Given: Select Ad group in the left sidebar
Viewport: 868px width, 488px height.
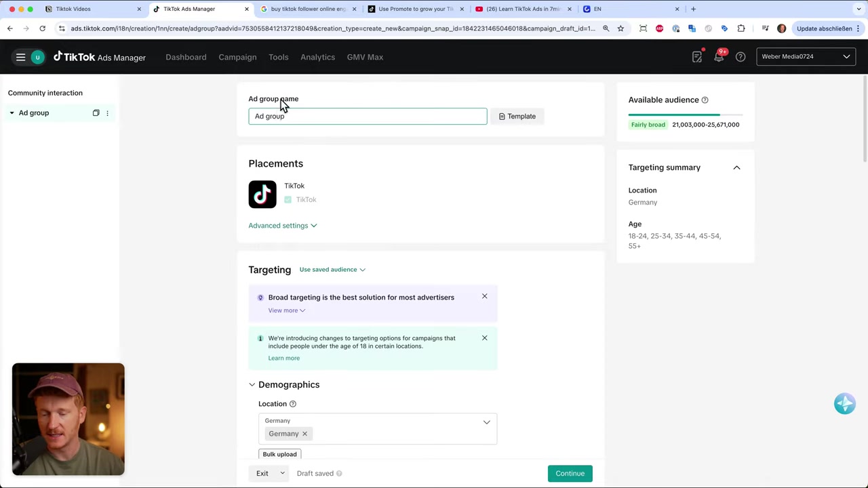Looking at the screenshot, I should coord(34,113).
